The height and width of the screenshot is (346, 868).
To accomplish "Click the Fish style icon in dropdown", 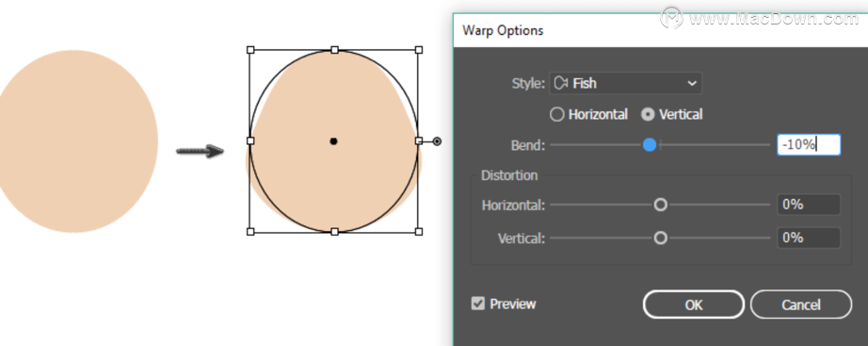I will coord(561,84).
